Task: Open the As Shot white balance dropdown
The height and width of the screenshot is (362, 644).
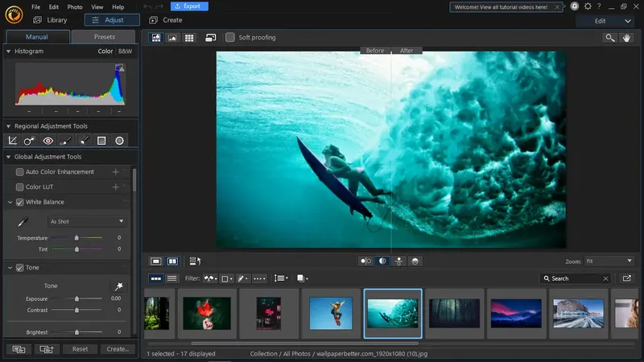Action: click(87, 221)
